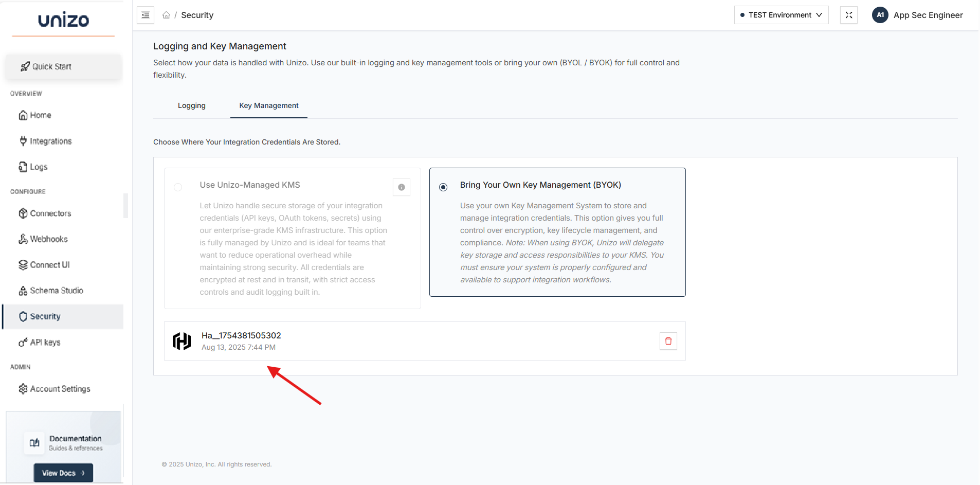
Task: Go to home via breadcrumb house icon
Action: (166, 15)
